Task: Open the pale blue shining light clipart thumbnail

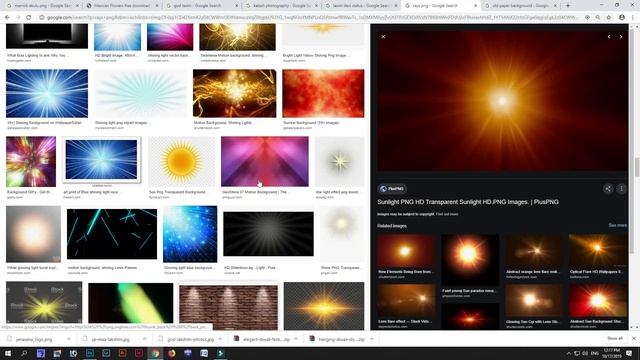Action: pos(140,93)
